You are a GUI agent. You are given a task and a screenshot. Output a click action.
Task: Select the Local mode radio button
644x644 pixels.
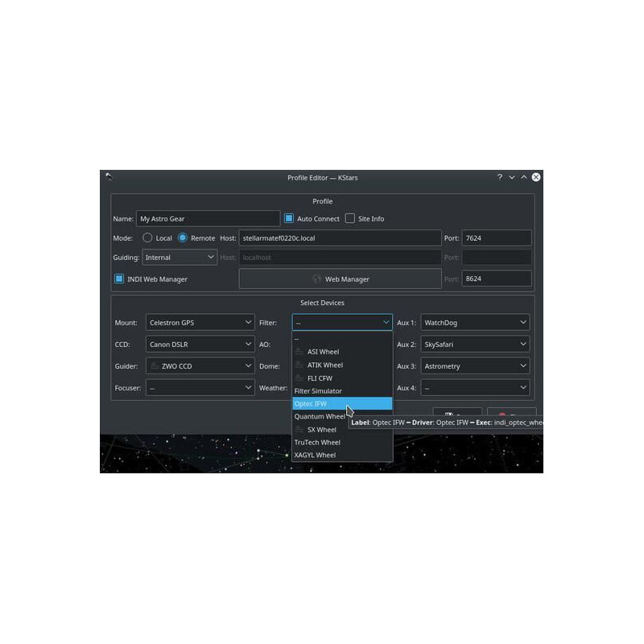pos(147,238)
